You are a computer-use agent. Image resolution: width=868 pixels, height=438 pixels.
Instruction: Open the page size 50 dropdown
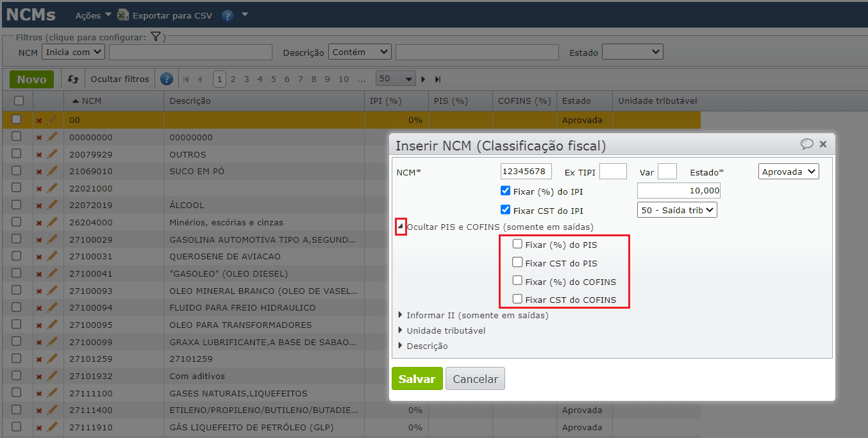tap(396, 79)
